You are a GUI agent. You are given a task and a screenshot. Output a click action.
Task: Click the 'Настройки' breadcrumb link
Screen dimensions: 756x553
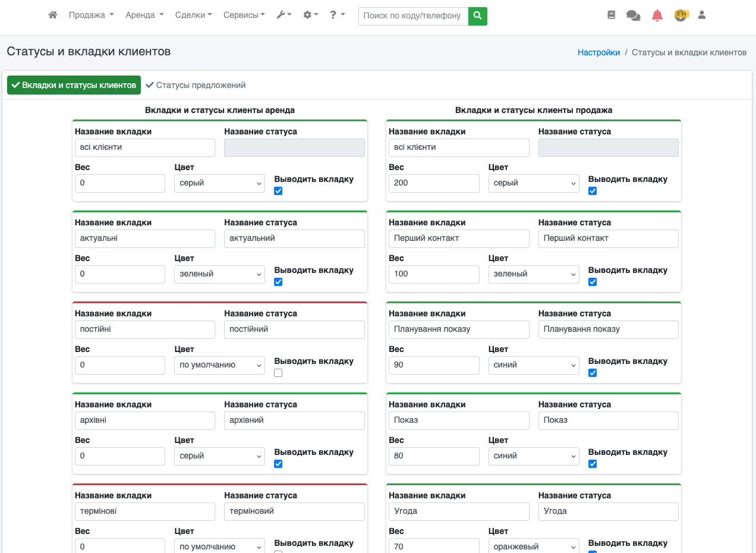tap(598, 52)
